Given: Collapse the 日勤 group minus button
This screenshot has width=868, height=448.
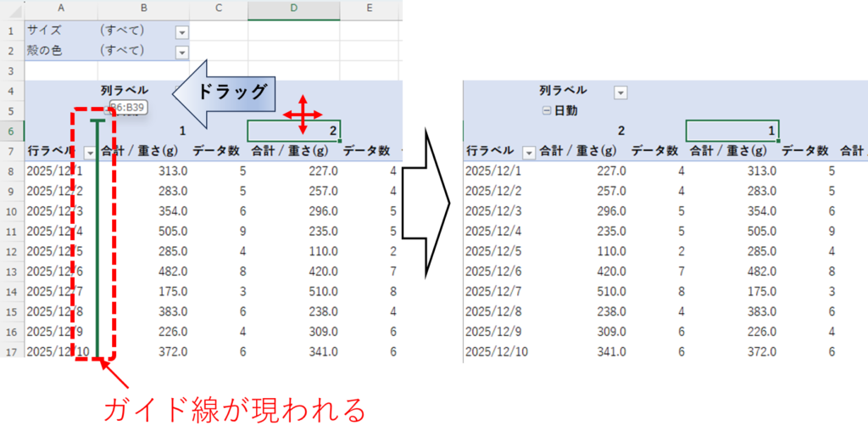Looking at the screenshot, I should [547, 111].
